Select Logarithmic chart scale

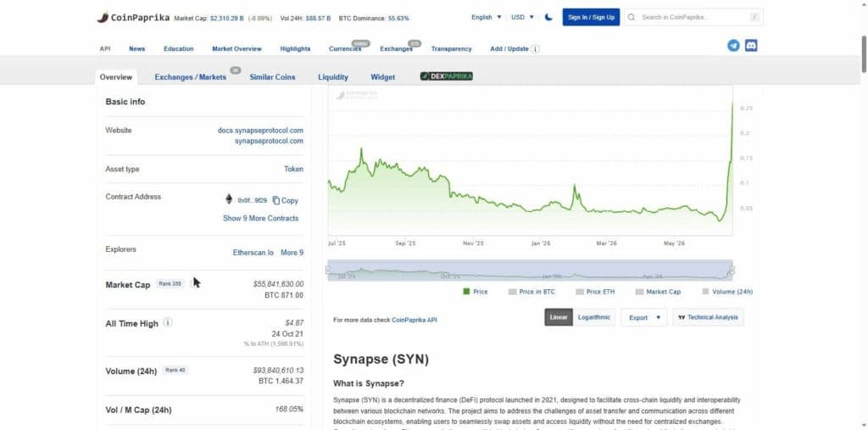point(594,317)
